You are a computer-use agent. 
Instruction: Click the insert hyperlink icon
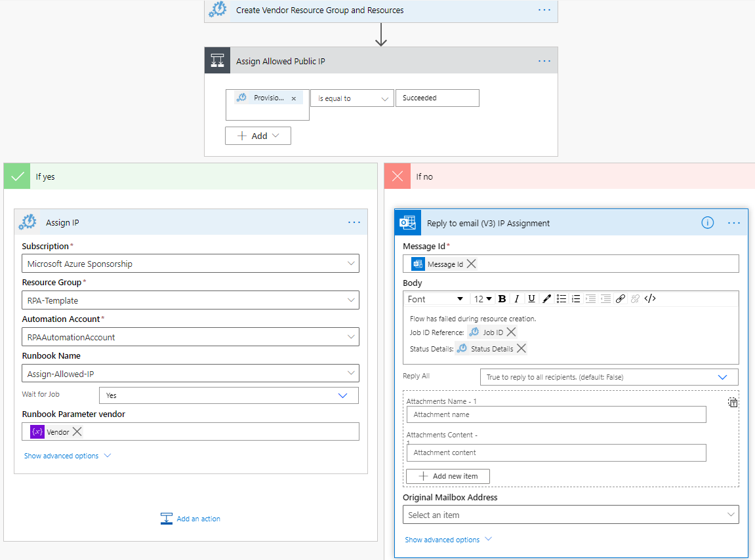pos(620,299)
